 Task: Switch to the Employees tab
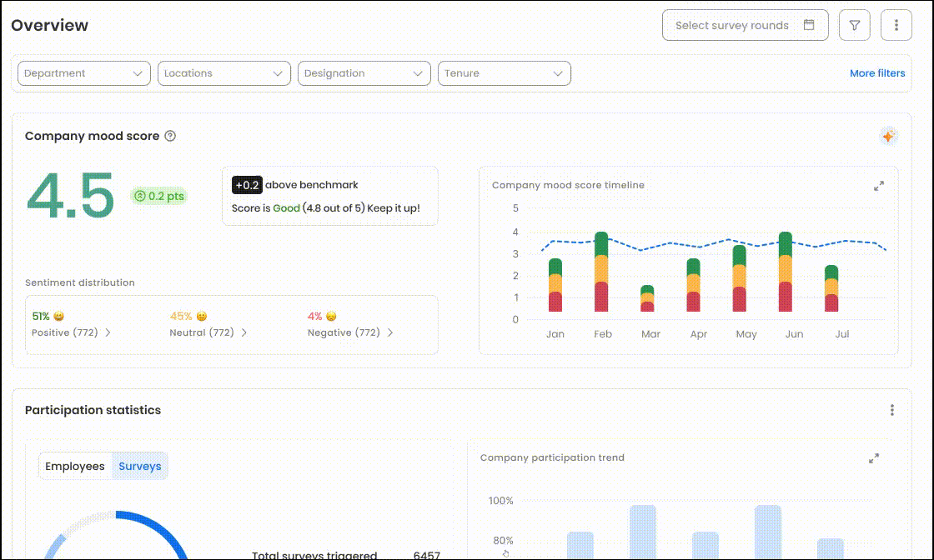point(75,466)
